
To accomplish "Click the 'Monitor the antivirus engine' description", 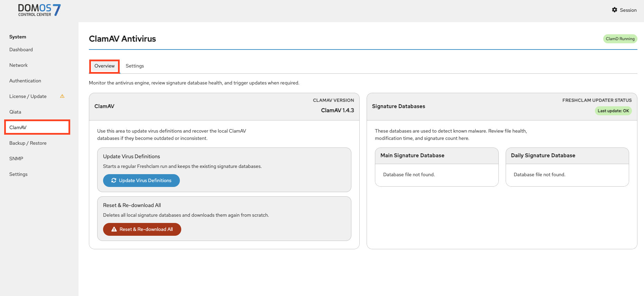I will click(194, 83).
